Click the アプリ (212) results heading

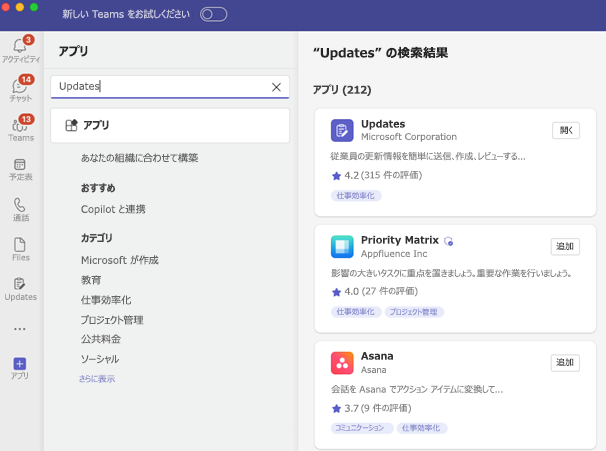(342, 90)
